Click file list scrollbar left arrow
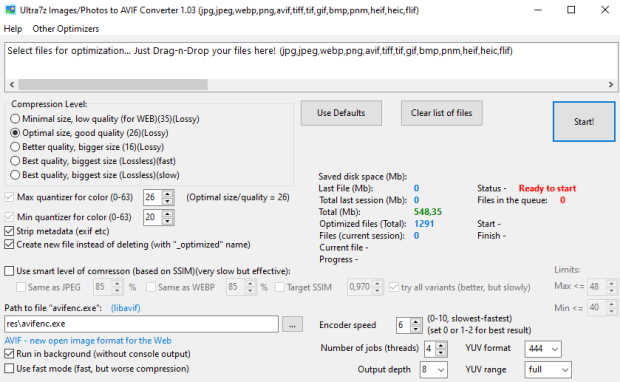The image size is (620, 382). coord(12,85)
